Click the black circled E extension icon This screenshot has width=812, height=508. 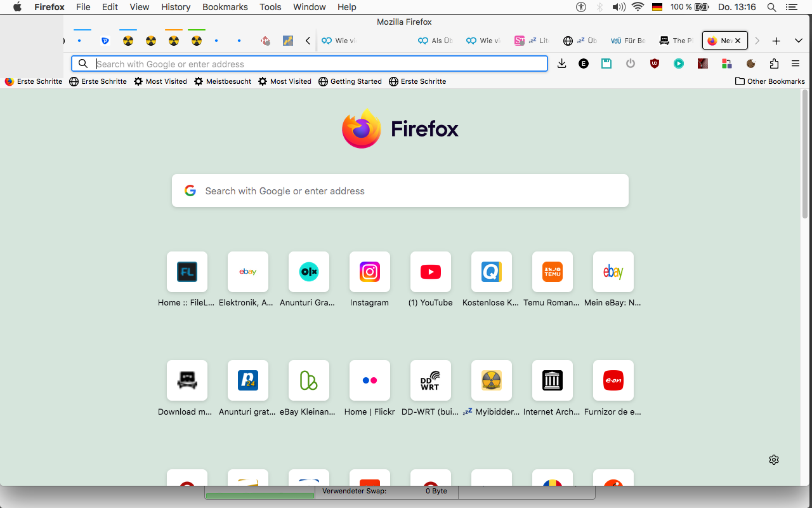pos(584,63)
